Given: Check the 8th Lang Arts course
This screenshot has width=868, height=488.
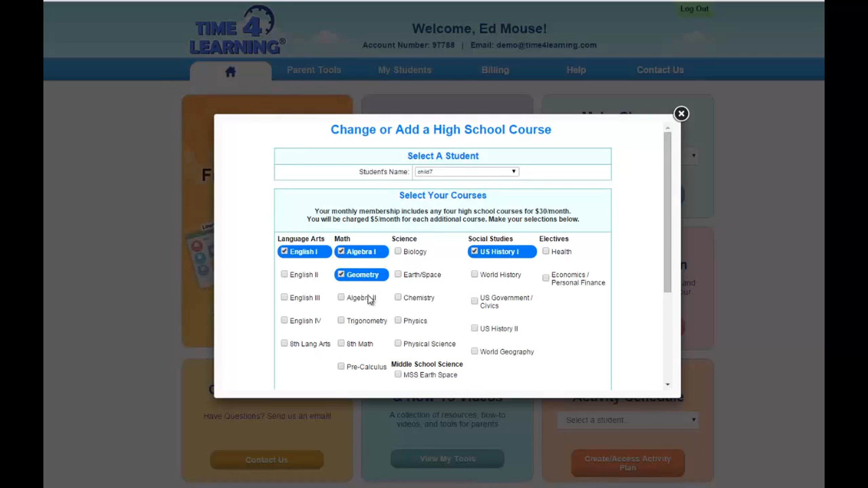Looking at the screenshot, I should (x=284, y=343).
